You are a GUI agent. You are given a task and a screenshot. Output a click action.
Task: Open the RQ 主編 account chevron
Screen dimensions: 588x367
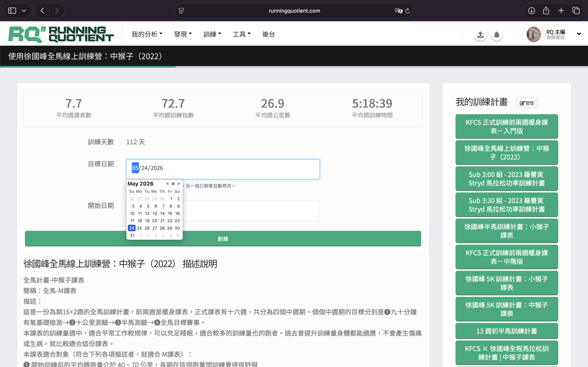(579, 34)
